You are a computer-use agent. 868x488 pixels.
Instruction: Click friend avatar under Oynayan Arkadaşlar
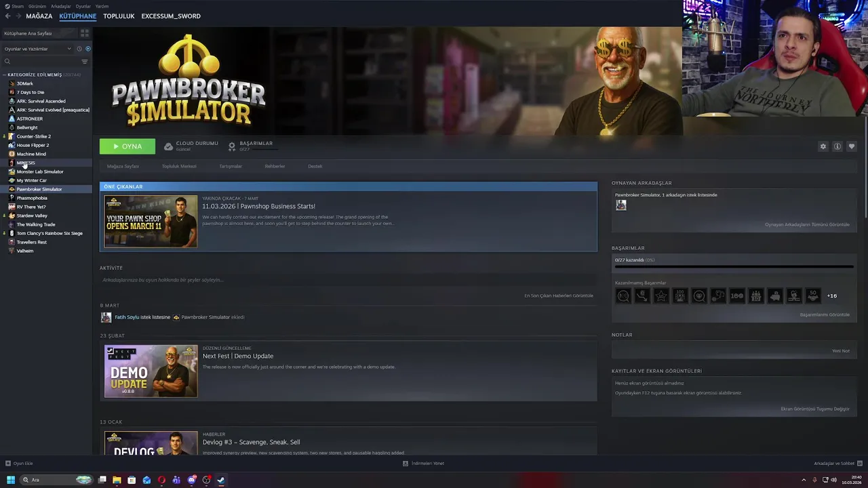click(620, 205)
